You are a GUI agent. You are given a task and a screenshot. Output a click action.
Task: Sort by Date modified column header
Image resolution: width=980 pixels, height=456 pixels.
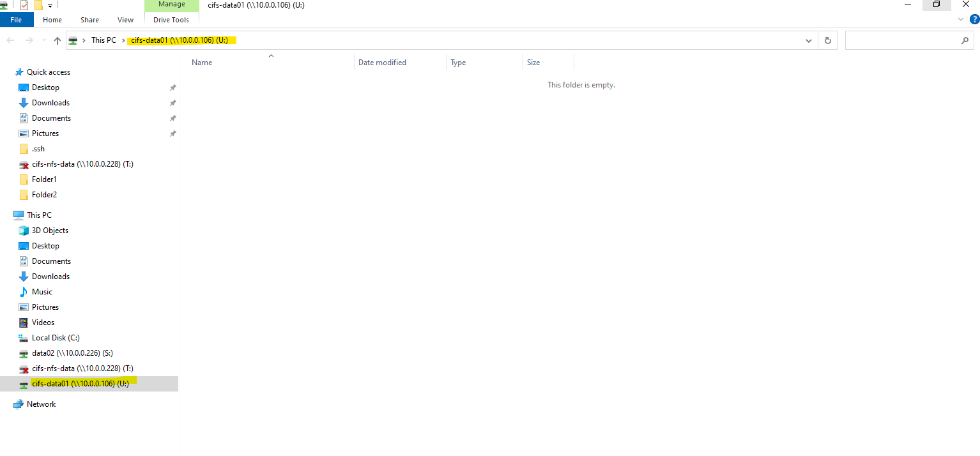click(x=400, y=63)
